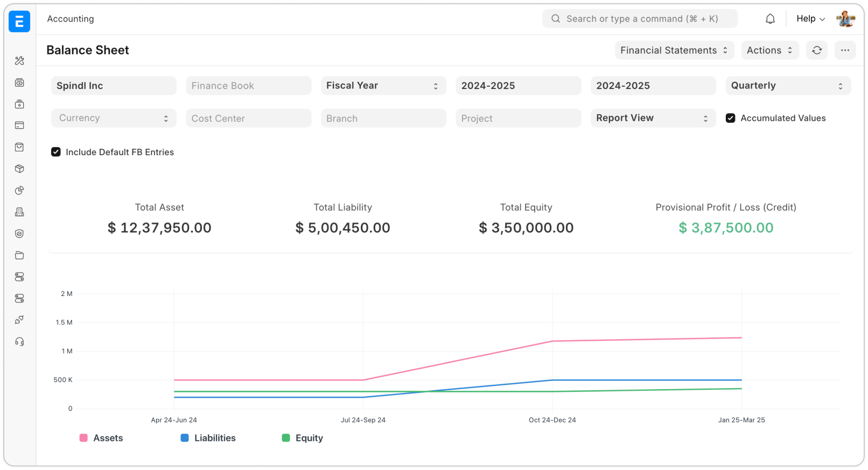Toggle Include Default FB Entries checkbox
Screen dimensions: 868x470
[x=56, y=152]
